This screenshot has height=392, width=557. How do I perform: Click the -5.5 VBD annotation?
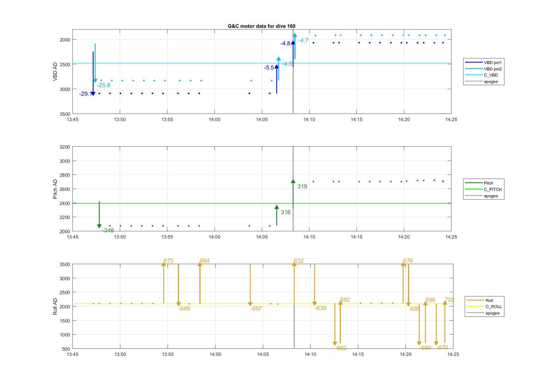(269, 68)
